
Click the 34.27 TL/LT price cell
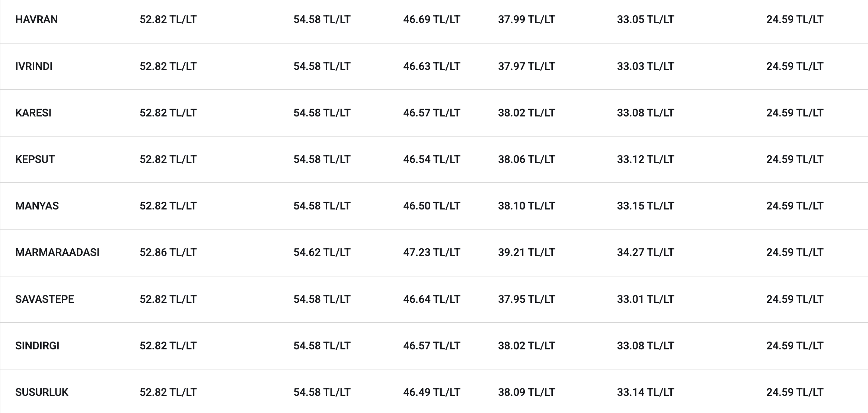[x=645, y=252]
